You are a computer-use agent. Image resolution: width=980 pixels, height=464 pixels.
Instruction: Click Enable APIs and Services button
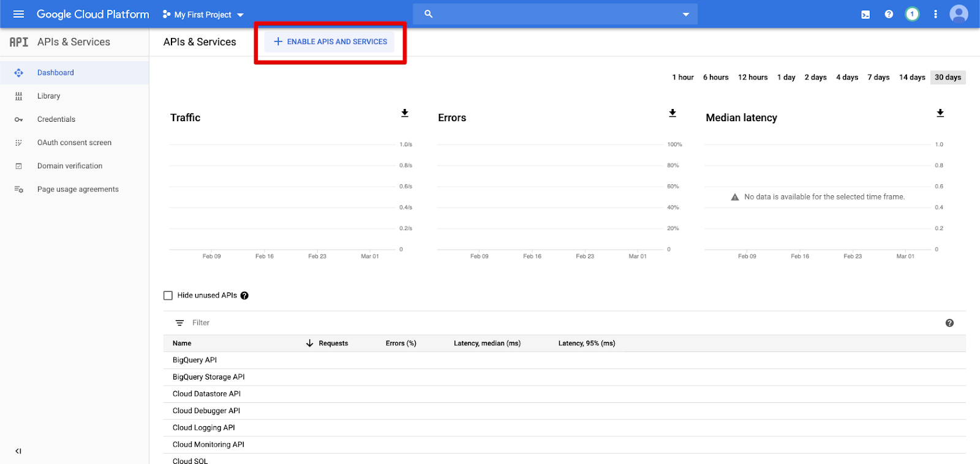pyautogui.click(x=330, y=42)
